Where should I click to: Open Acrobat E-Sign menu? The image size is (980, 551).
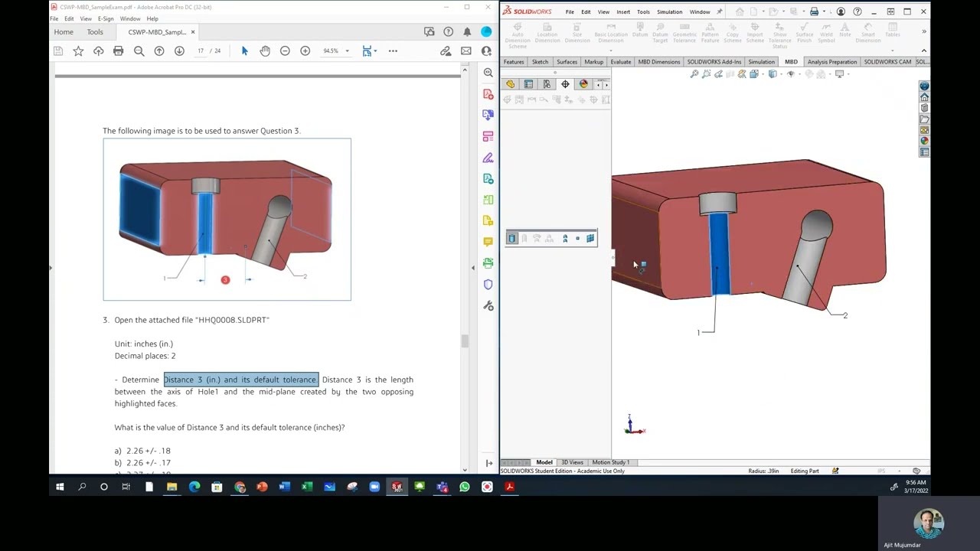click(106, 18)
